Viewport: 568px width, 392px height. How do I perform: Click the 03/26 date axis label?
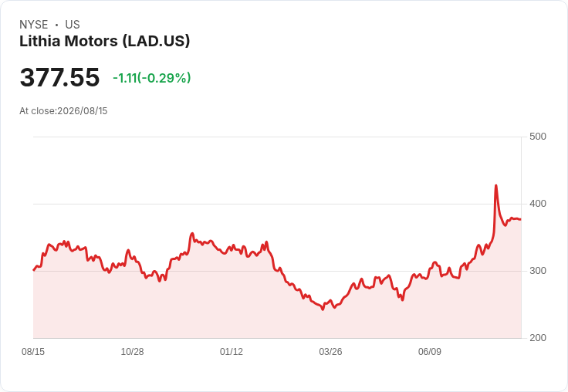(x=330, y=351)
